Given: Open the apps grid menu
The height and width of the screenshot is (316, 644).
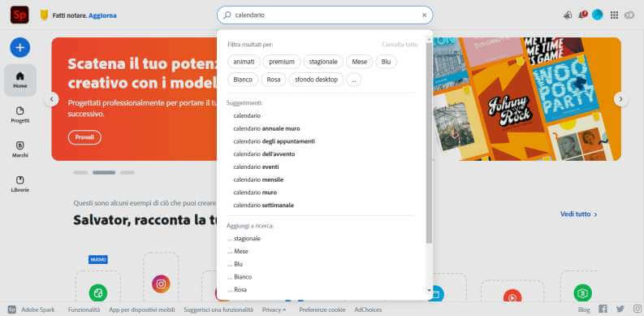Looking at the screenshot, I should click(x=615, y=15).
